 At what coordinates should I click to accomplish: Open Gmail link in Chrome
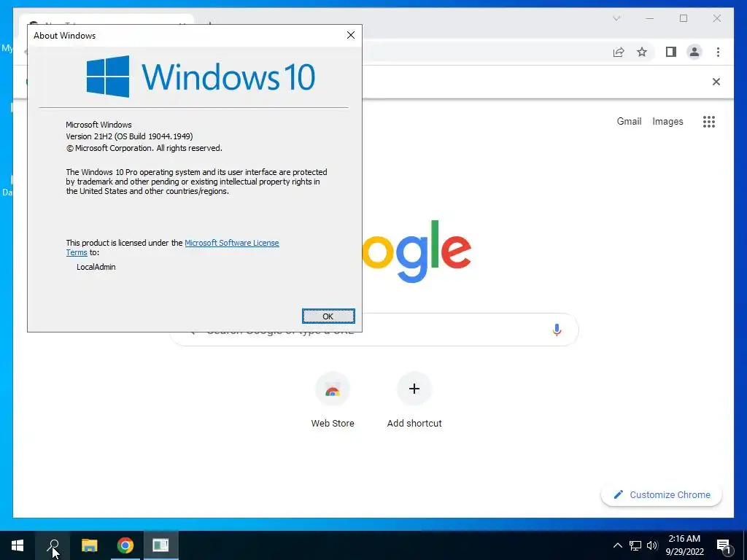(629, 122)
